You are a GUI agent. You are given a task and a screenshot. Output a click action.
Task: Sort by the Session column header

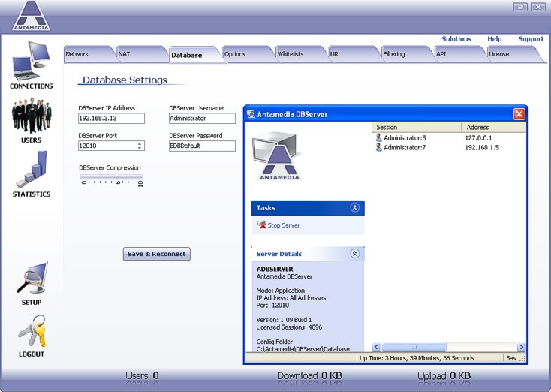point(417,127)
